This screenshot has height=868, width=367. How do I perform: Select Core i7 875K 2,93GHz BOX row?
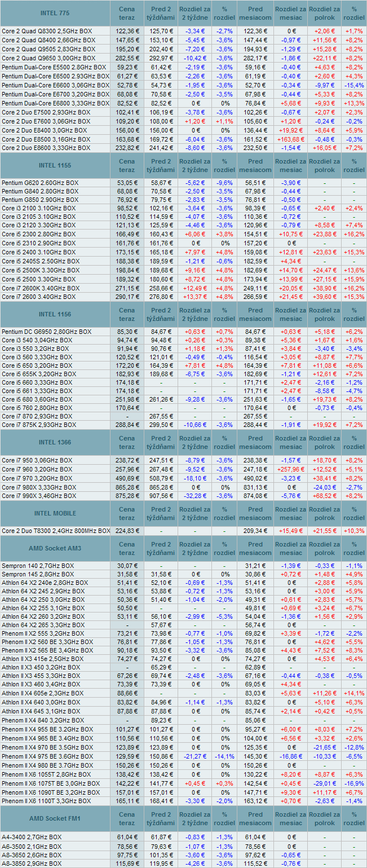183,424
